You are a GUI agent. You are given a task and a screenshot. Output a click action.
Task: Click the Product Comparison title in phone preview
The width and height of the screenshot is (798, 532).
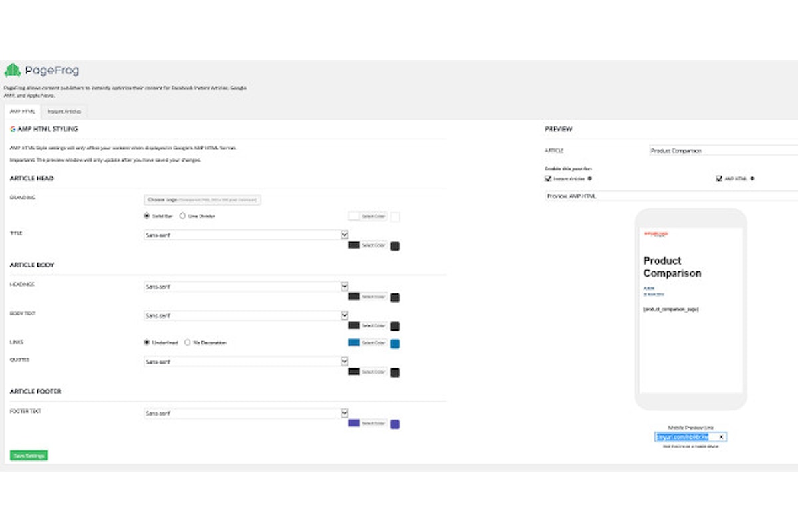click(x=672, y=267)
